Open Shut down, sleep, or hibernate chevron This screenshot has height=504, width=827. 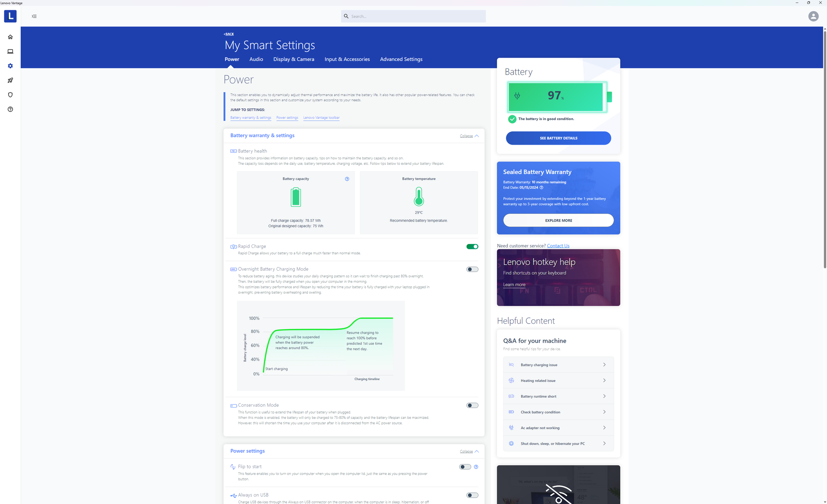604,444
